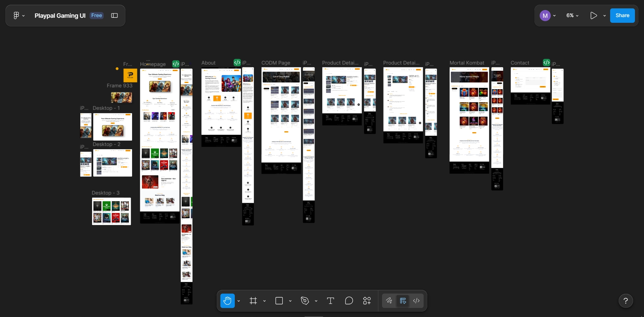Click the Desktop - 1 frame preview
The height and width of the screenshot is (317, 644).
[113, 127]
